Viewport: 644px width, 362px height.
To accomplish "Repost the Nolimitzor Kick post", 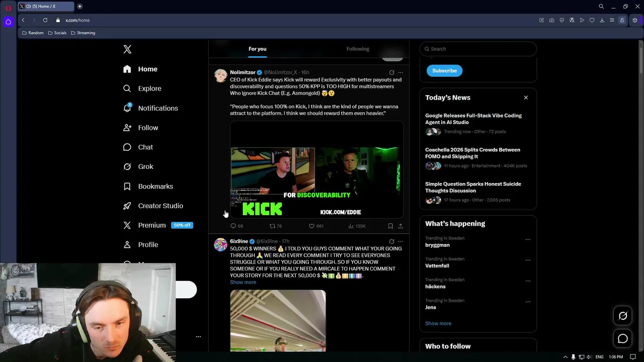I will (x=276, y=226).
